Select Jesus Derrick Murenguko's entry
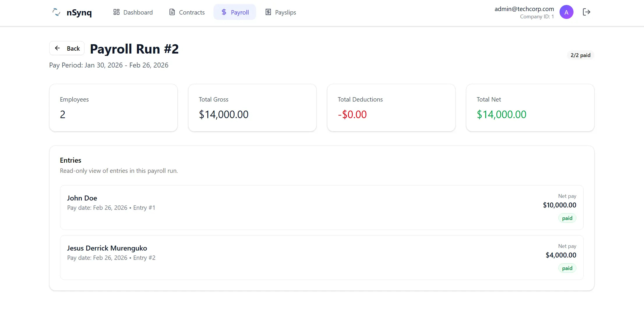This screenshot has height=332, width=644. (x=322, y=258)
